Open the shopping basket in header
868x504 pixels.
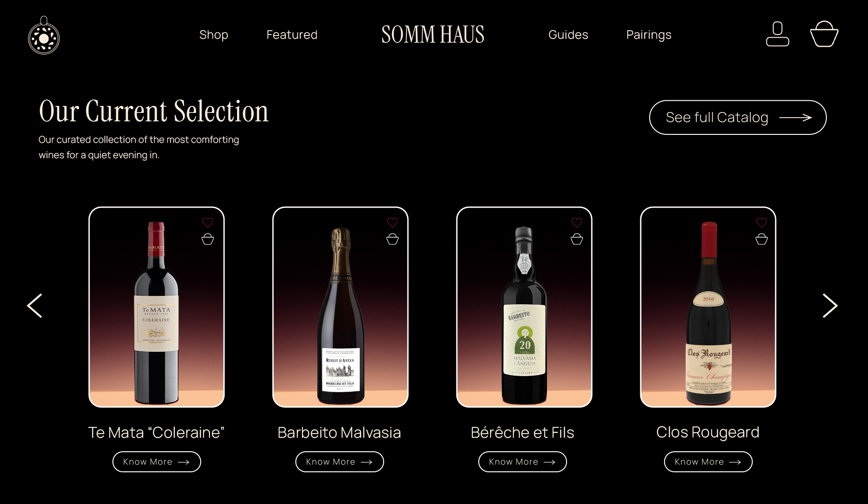[x=824, y=34]
